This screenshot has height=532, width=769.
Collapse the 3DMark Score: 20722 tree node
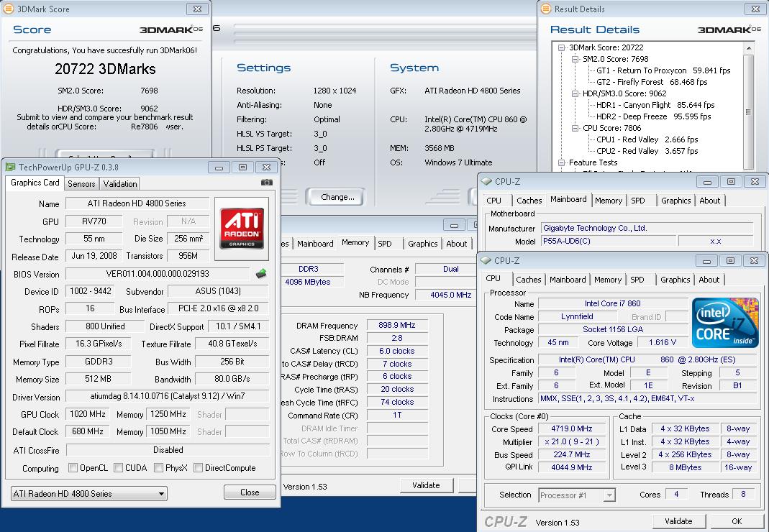pos(562,48)
